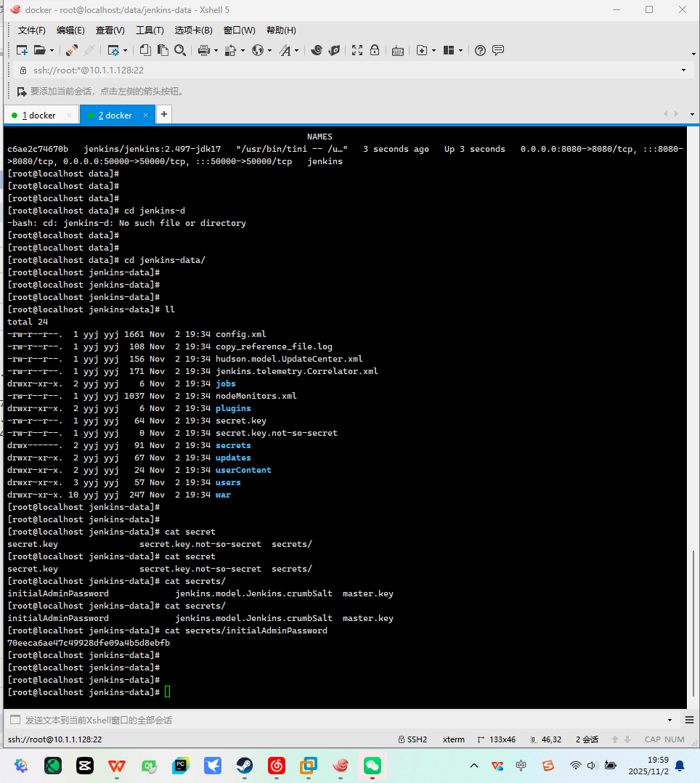Viewport: 700px width, 783px height.
Task: Open the 选项卡(B) menu
Action: pos(194,31)
